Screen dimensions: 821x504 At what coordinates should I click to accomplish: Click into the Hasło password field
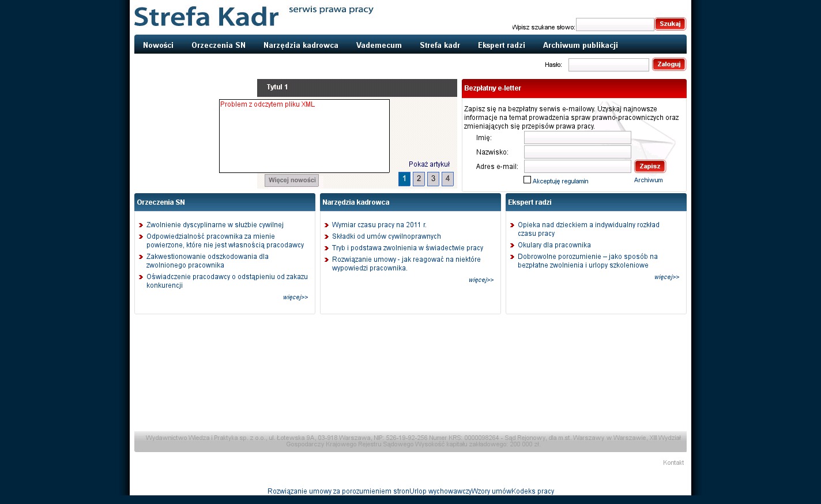tap(608, 65)
